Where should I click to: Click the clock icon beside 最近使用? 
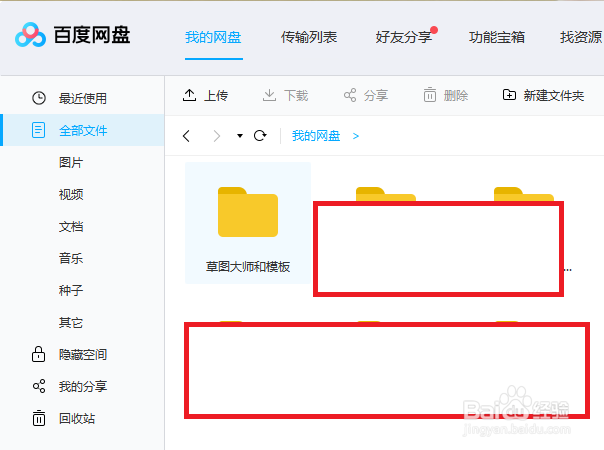pos(39,98)
